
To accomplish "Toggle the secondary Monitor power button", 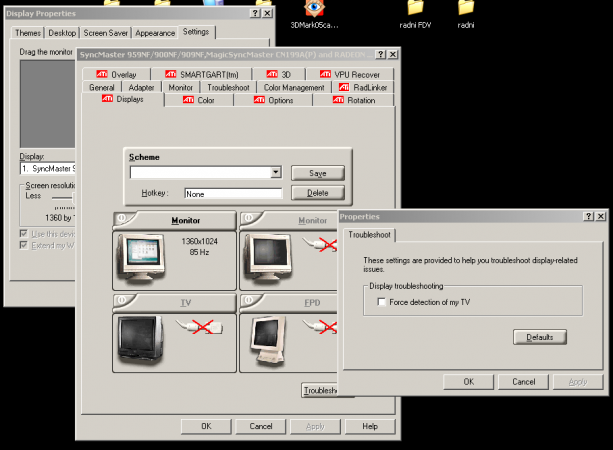I will click(x=249, y=218).
